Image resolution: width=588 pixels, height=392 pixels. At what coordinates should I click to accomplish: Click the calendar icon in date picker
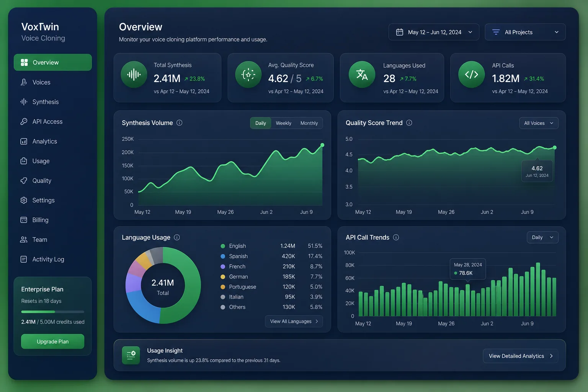399,32
